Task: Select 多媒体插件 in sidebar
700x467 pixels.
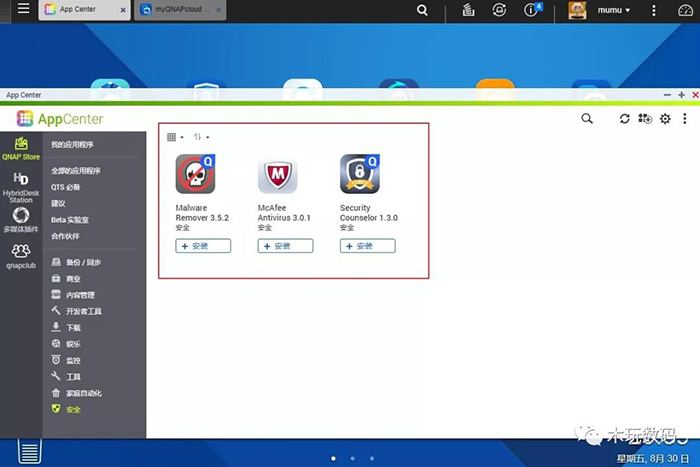Action: coord(21,221)
